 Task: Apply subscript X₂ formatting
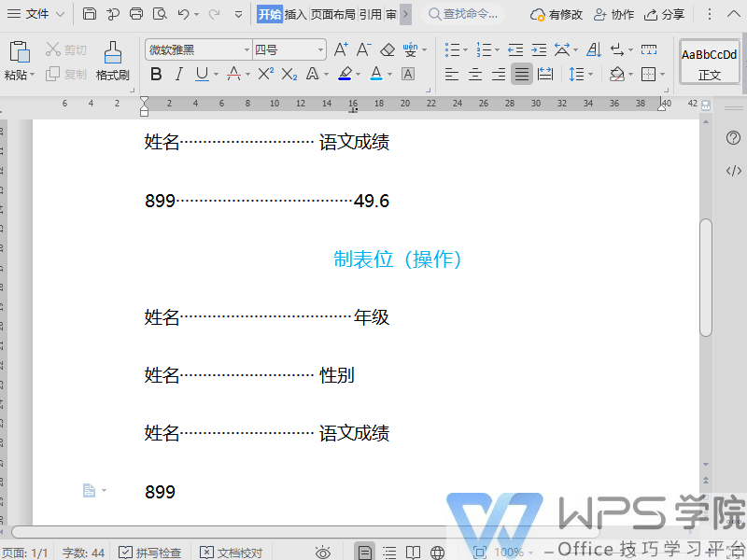tap(289, 75)
